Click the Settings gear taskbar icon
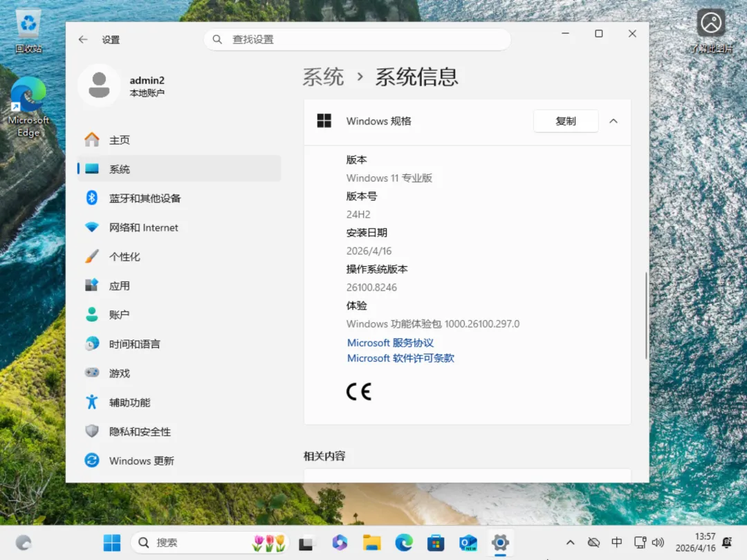The width and height of the screenshot is (747, 560). tap(500, 543)
